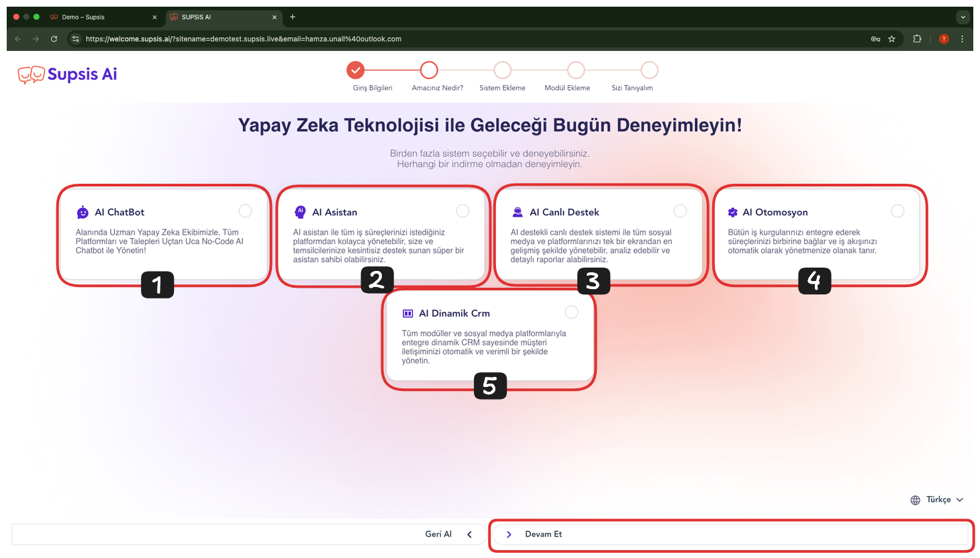The image size is (980, 558).
Task: Click the Amacınız Nedir? step circle
Action: click(429, 70)
